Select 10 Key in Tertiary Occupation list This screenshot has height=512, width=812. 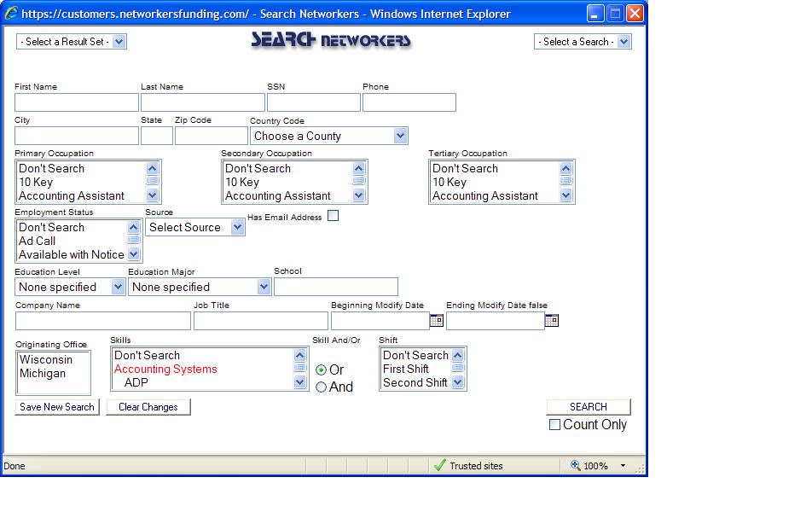(x=496, y=182)
